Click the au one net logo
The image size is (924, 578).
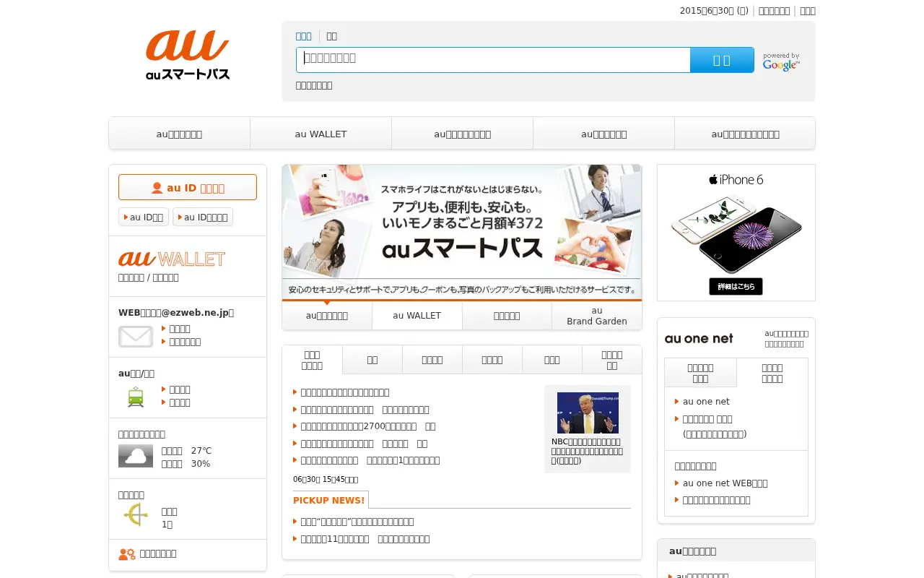[x=699, y=339]
